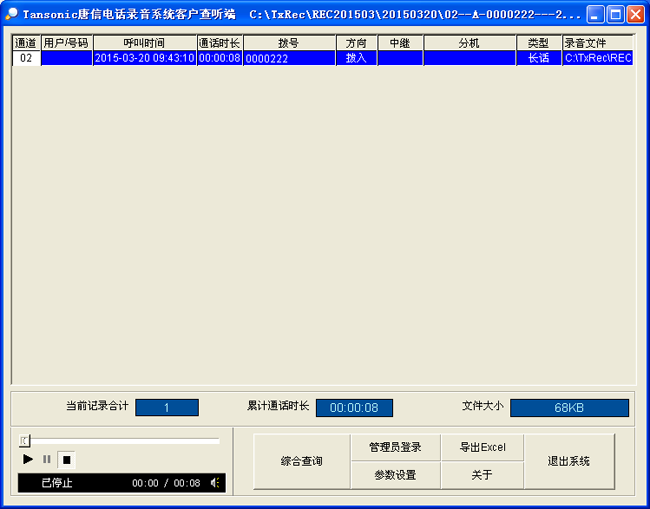This screenshot has height=509, width=650.
Task: Select the record with number 0000222
Action: click(x=288, y=58)
